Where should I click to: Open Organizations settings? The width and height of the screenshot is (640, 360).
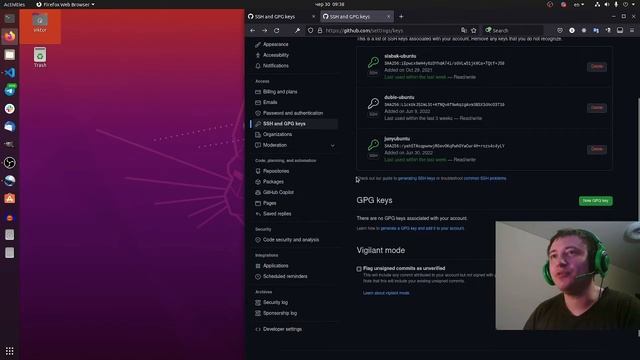tap(277, 134)
